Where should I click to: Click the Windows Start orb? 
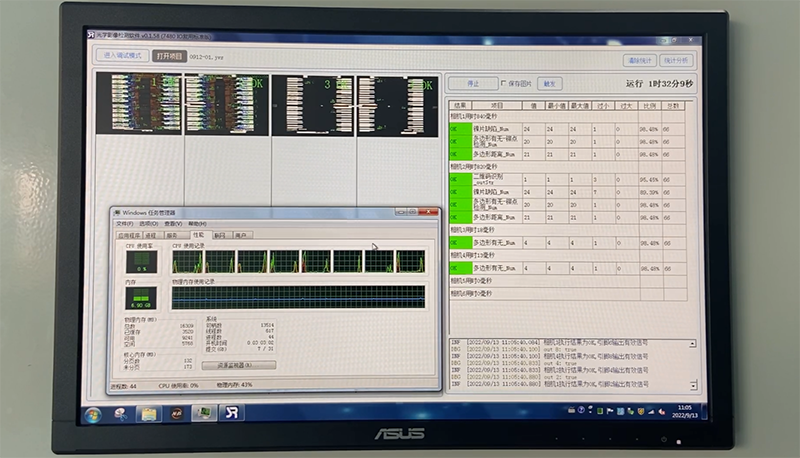pyautogui.click(x=93, y=413)
